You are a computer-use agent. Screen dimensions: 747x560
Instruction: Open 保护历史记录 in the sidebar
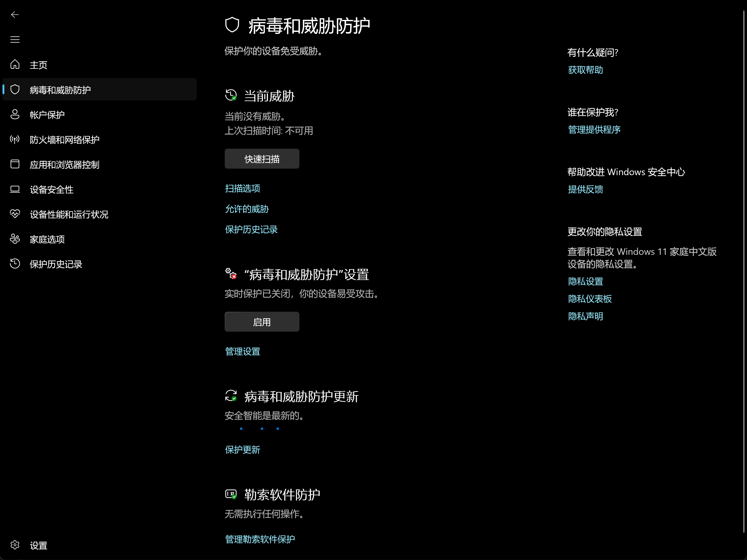[x=56, y=264]
